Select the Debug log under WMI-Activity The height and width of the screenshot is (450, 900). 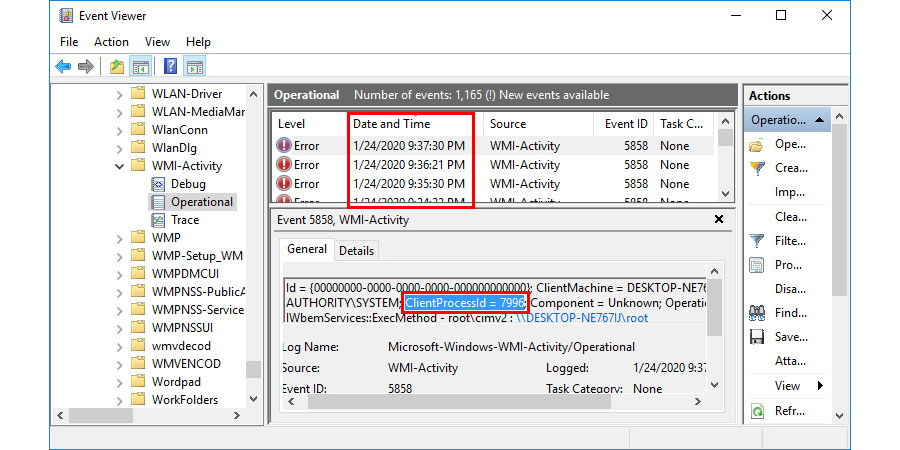(x=188, y=184)
